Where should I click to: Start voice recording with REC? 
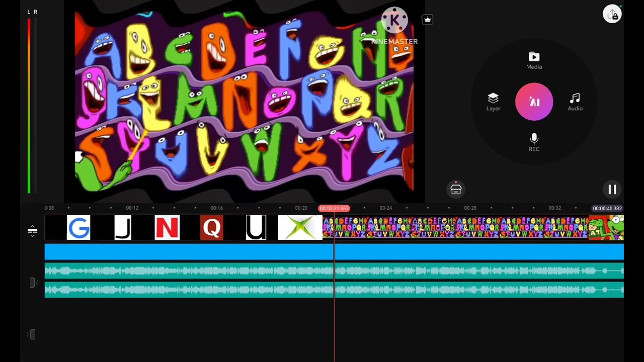(x=534, y=142)
